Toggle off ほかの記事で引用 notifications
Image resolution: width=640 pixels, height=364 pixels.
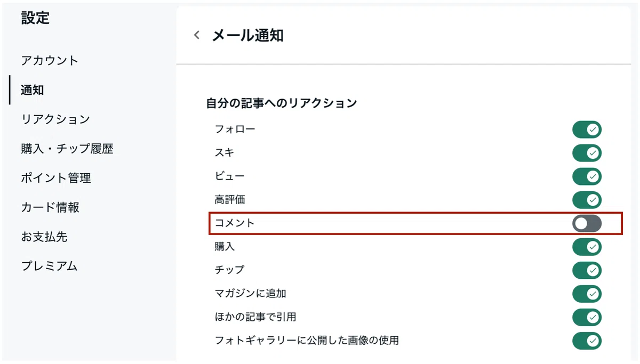(x=587, y=317)
